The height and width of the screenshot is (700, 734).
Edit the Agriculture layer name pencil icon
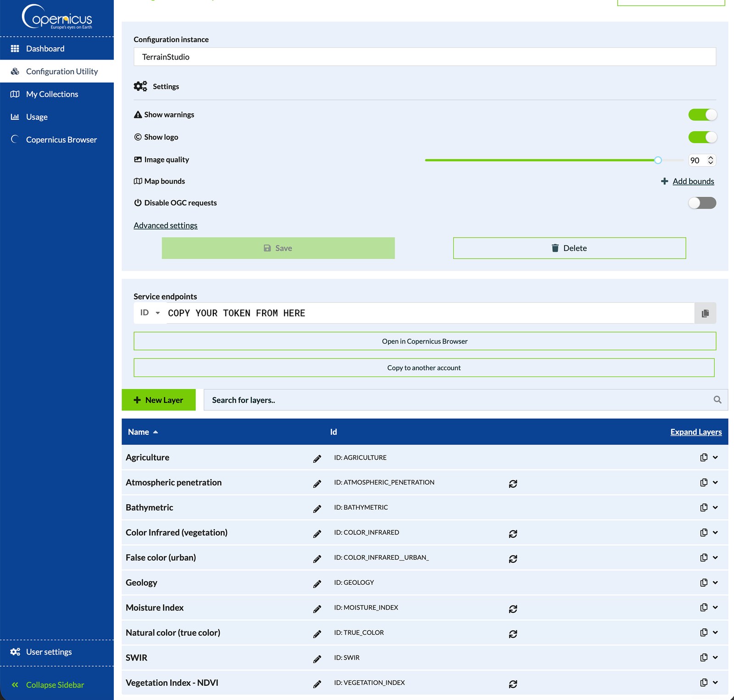(317, 459)
